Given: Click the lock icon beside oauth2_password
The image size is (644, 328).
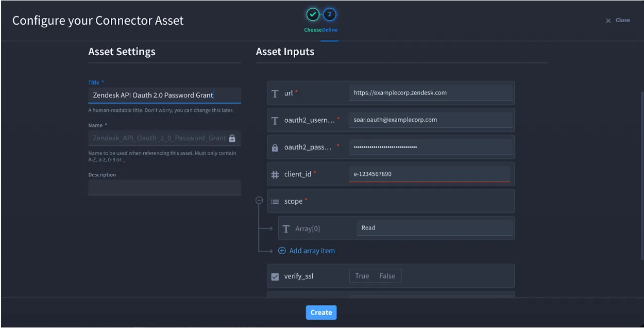Looking at the screenshot, I should (275, 147).
